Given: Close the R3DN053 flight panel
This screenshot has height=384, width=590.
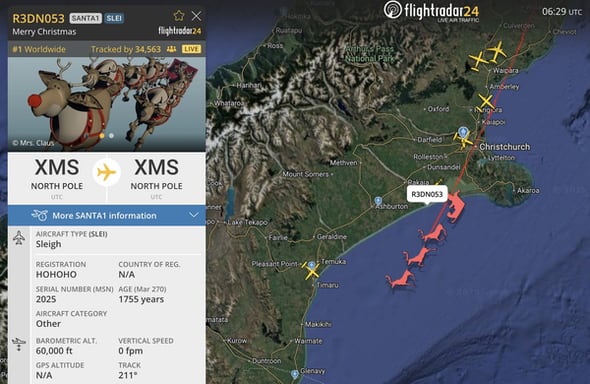Looking at the screenshot, I should click(x=196, y=16).
